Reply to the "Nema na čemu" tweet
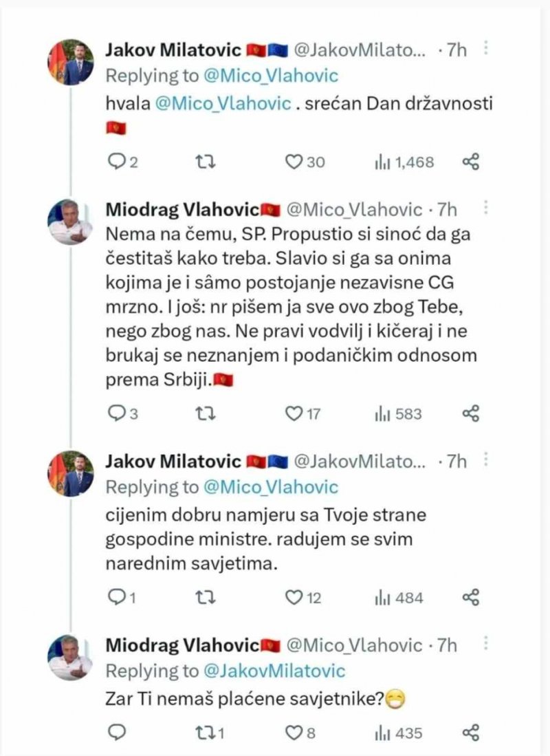Screen dimensions: 550x756 (117, 413)
